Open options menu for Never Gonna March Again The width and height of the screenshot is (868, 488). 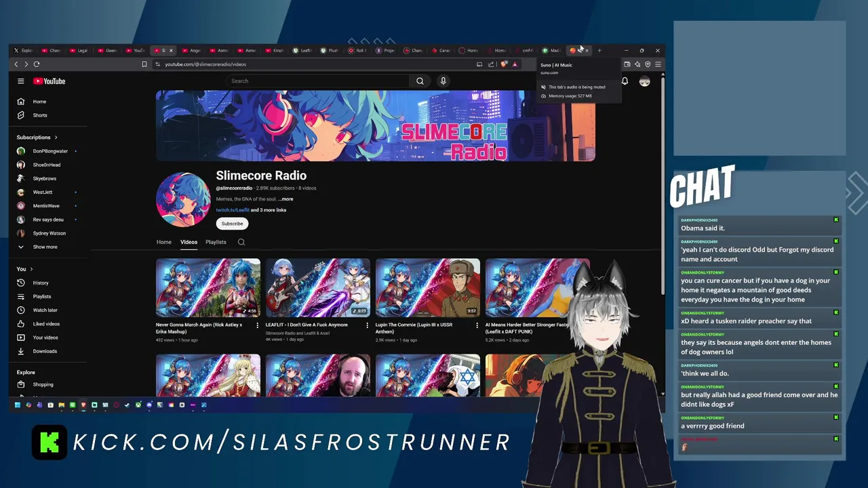[x=257, y=325]
